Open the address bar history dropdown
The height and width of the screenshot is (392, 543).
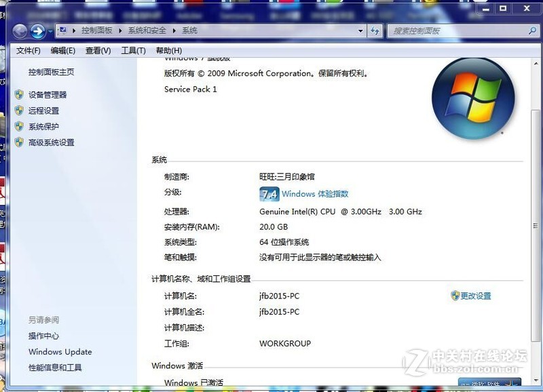tap(360, 31)
